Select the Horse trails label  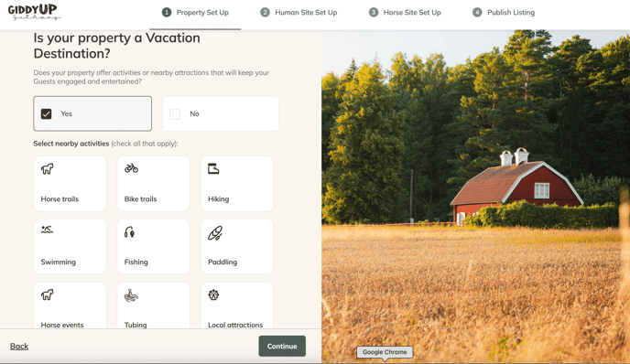click(60, 199)
